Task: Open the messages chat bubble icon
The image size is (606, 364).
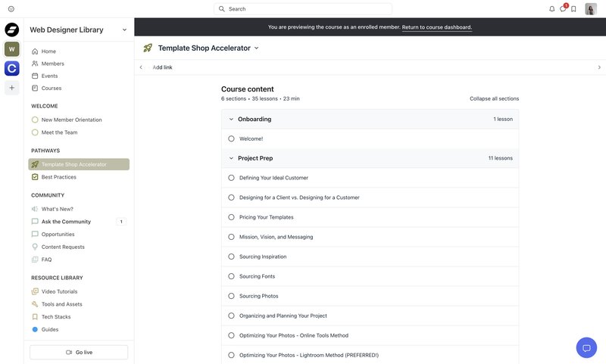Action: 563,9
